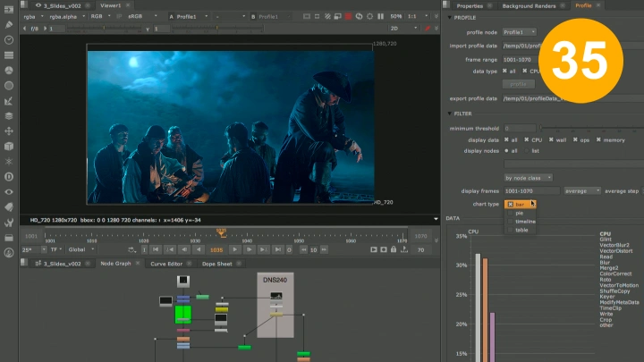644x362 pixels.
Task: Open the Channel nodes menu (stacked lines icon)
Action: point(9,55)
